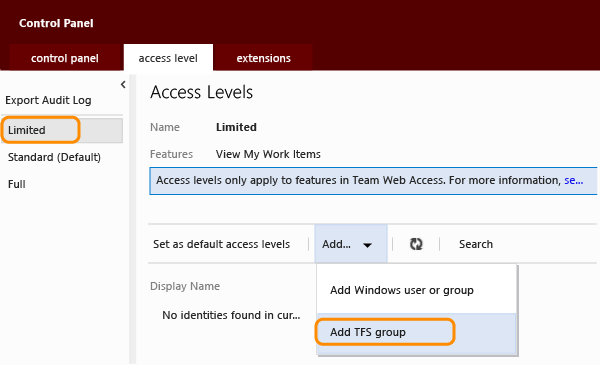The width and height of the screenshot is (600, 365).
Task: Open the extensions tab
Action: (x=263, y=58)
